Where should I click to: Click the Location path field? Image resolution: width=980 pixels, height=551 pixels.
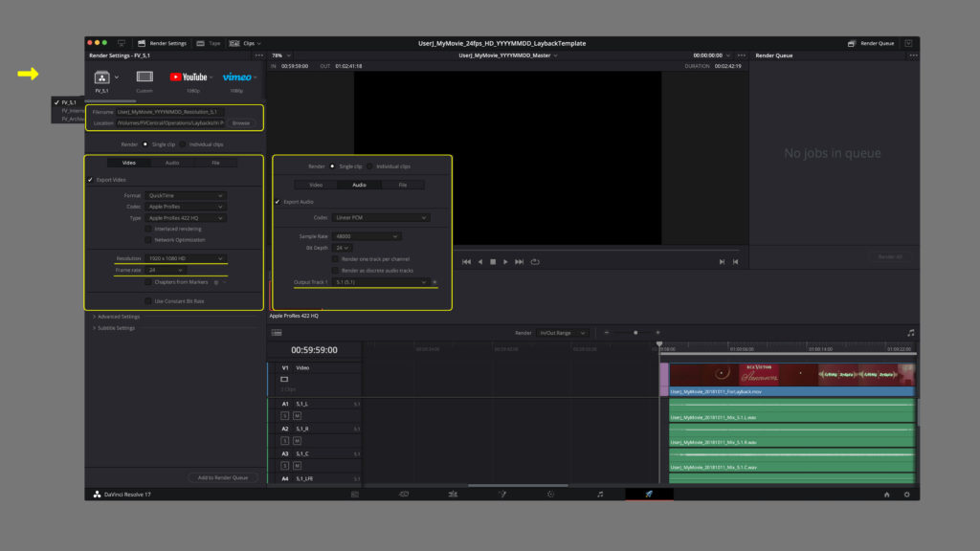[x=170, y=123]
